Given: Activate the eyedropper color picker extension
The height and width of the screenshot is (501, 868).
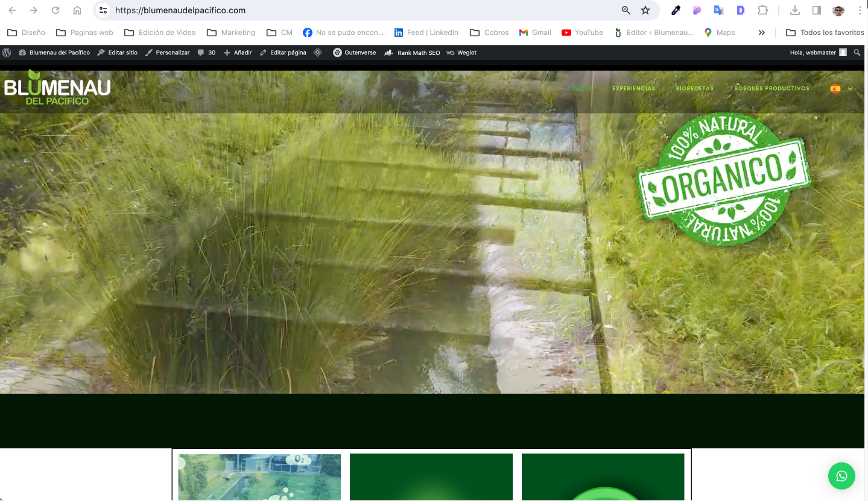Looking at the screenshot, I should [x=676, y=10].
